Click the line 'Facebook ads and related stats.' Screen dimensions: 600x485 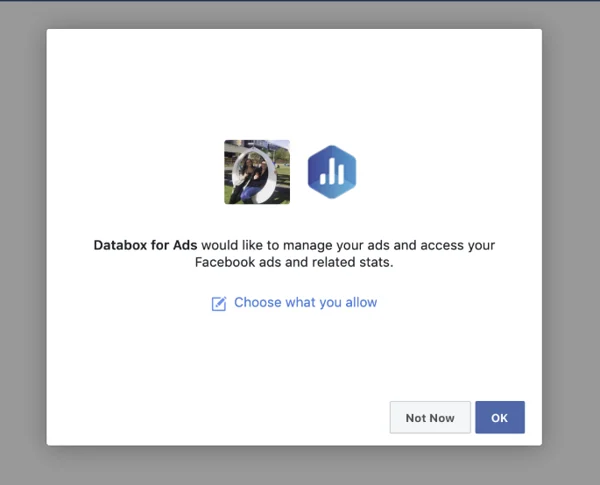coord(294,262)
